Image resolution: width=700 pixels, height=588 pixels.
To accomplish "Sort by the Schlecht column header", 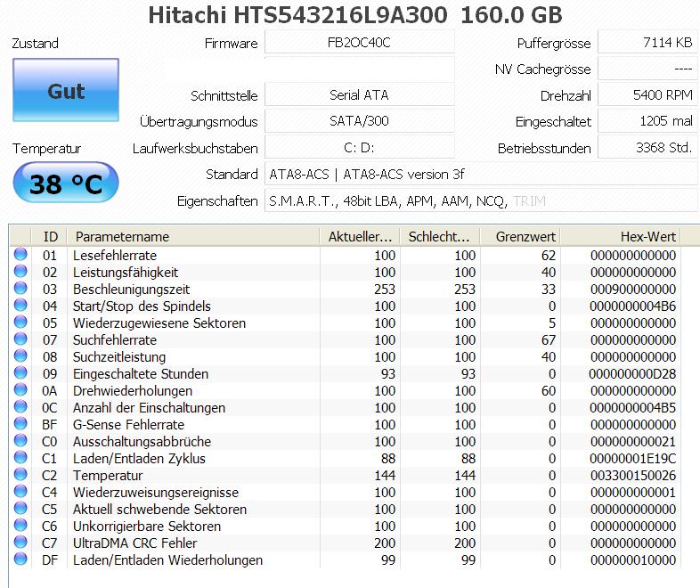I will tap(439, 237).
